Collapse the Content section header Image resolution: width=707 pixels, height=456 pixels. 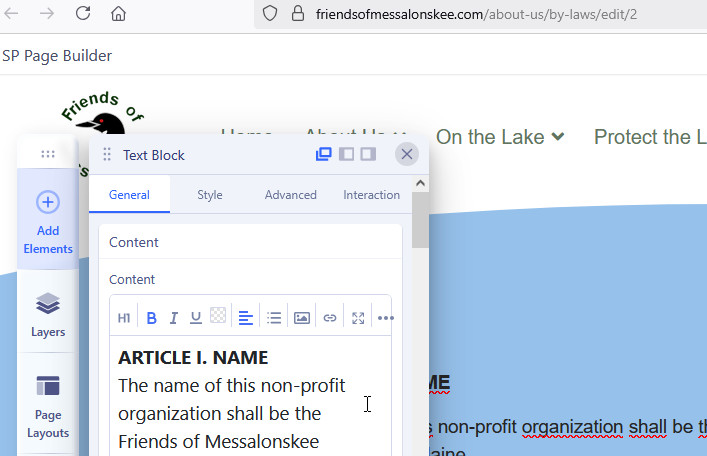click(x=250, y=242)
